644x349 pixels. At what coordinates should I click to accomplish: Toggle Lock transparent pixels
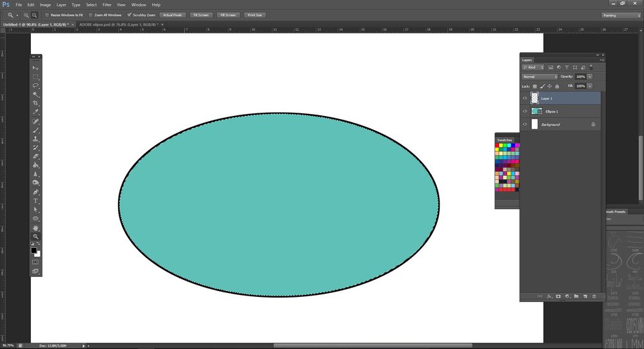tap(535, 86)
